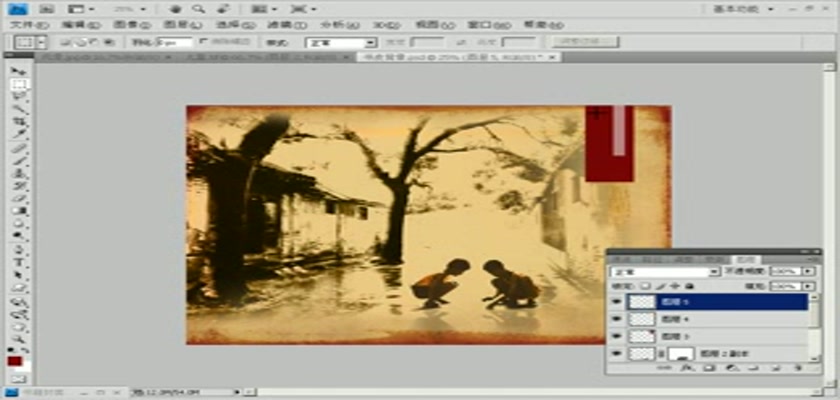Click the dark red foreground color swatch
Viewport: 840px width, 400px height.
14,359
